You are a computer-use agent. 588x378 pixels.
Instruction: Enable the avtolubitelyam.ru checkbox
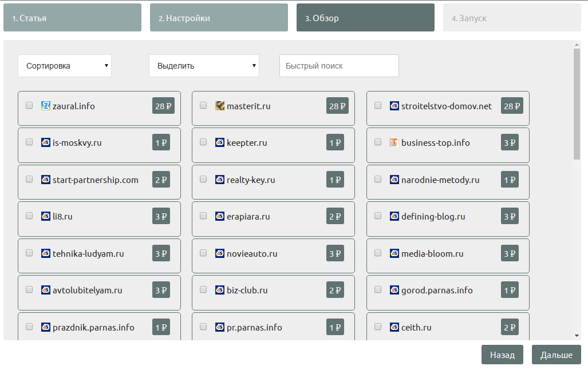[29, 289]
